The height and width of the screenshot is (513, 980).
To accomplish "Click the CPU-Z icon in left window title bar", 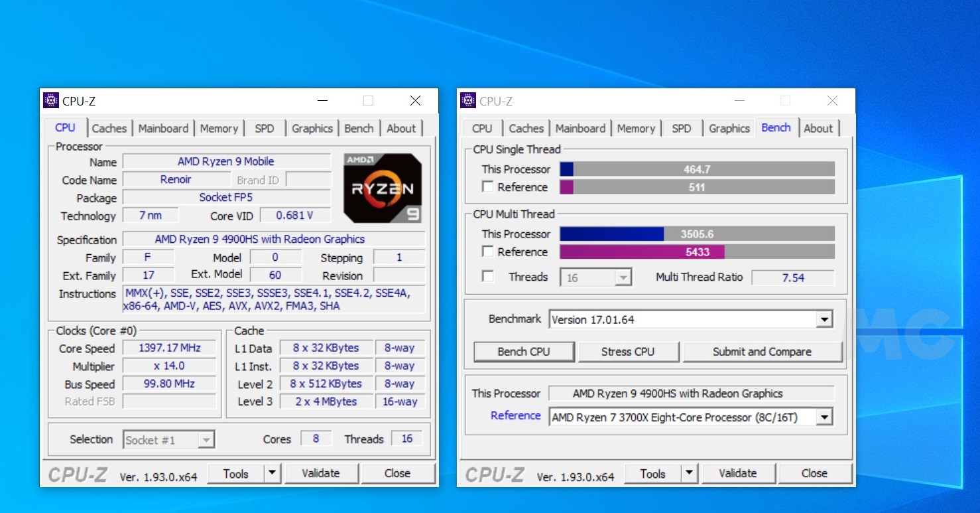I will [x=51, y=101].
